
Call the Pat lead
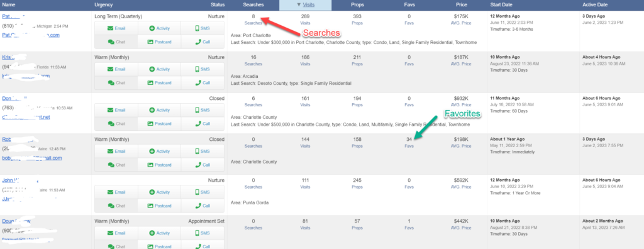(203, 42)
